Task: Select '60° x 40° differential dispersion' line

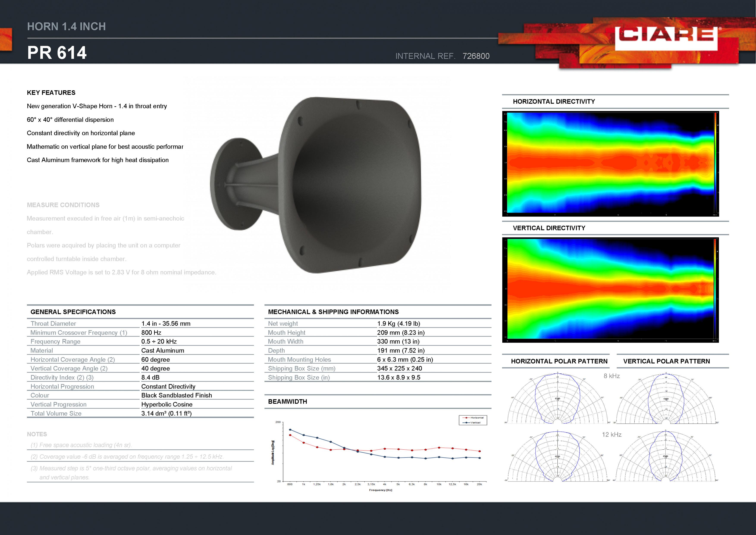Action: point(70,120)
